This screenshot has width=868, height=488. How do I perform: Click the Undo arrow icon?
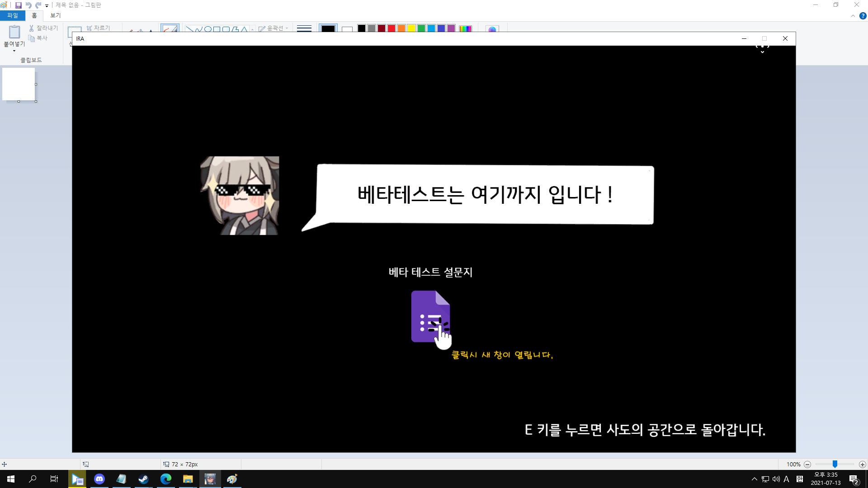tap(28, 5)
